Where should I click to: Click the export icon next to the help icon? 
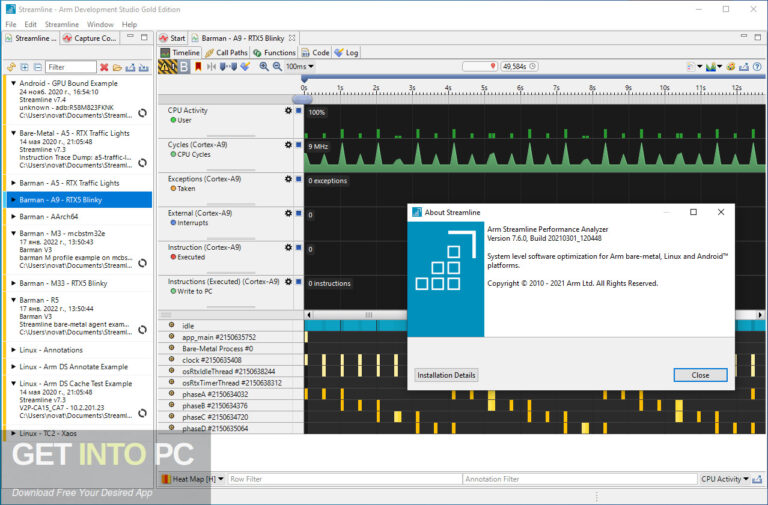[x=744, y=67]
